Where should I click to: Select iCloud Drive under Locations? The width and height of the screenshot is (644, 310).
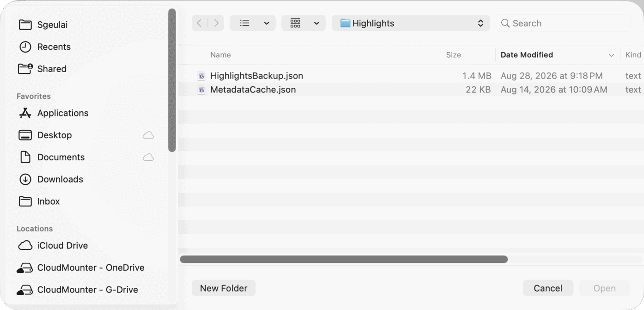click(x=53, y=245)
